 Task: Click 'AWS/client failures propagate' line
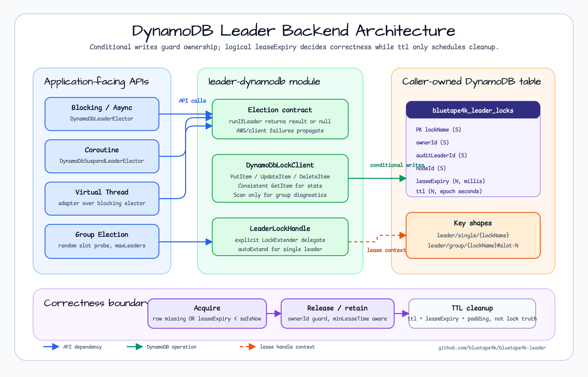280,131
